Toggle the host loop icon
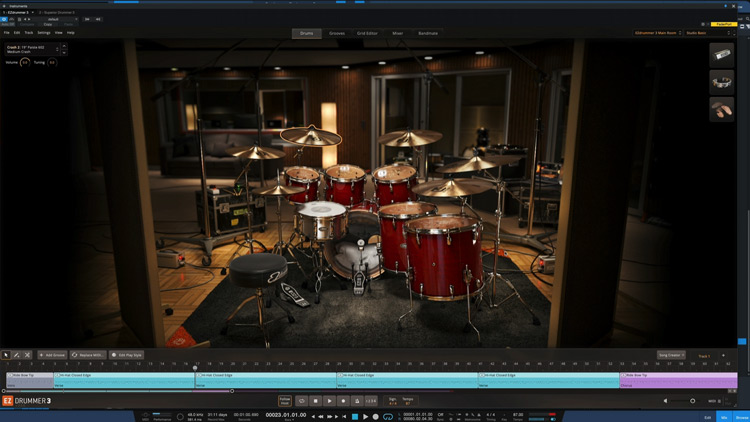The image size is (750, 422). coord(388,417)
